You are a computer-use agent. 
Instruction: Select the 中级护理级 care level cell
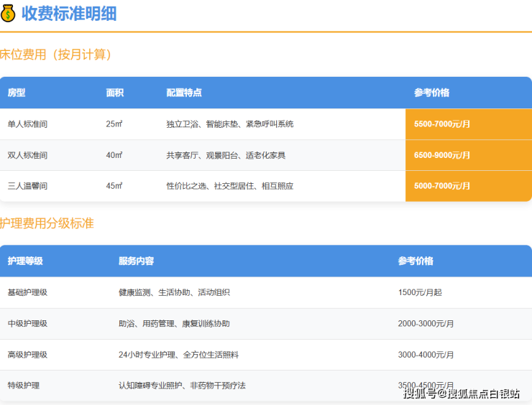27,324
